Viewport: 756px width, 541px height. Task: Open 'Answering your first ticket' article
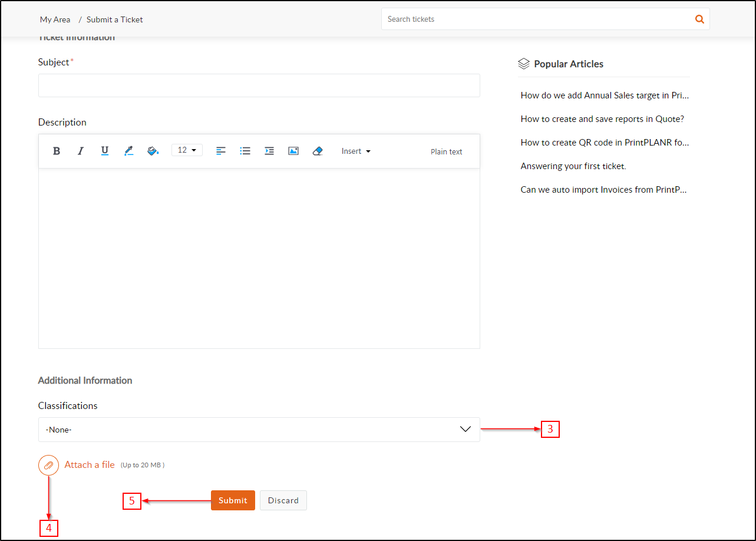tap(573, 166)
